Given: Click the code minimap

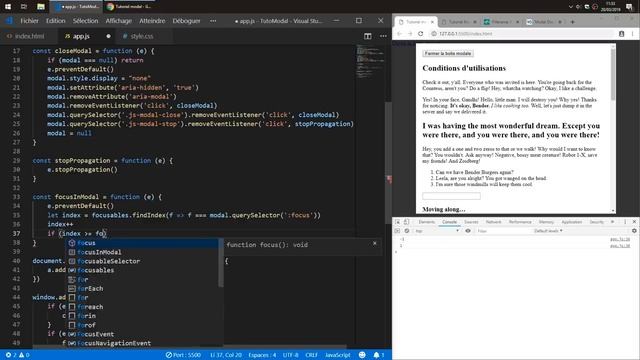Looking at the screenshot, I should (x=371, y=62).
